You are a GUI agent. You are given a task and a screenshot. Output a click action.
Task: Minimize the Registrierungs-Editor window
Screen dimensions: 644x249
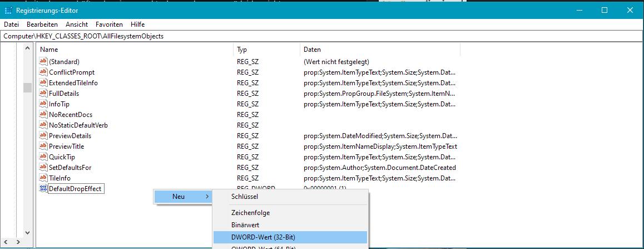pos(579,10)
